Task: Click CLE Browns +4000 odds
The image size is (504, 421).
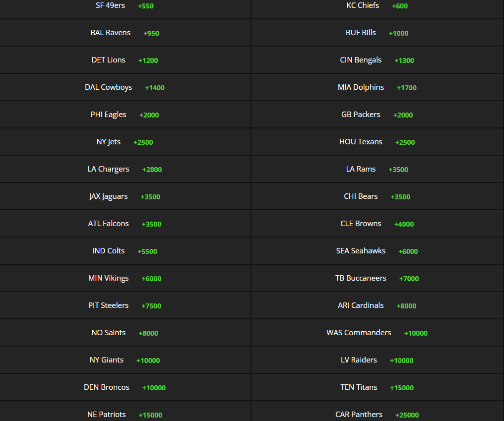Action: coord(377,224)
